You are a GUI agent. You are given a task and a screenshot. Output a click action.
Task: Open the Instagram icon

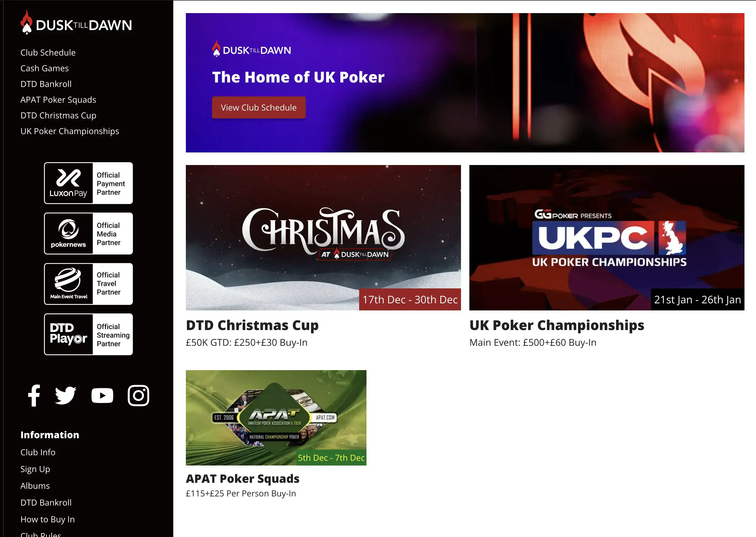pyautogui.click(x=138, y=395)
